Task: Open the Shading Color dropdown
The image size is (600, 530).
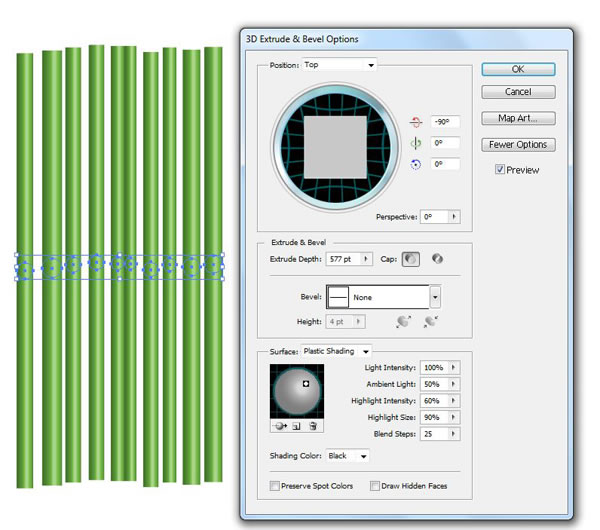Action: (x=348, y=456)
